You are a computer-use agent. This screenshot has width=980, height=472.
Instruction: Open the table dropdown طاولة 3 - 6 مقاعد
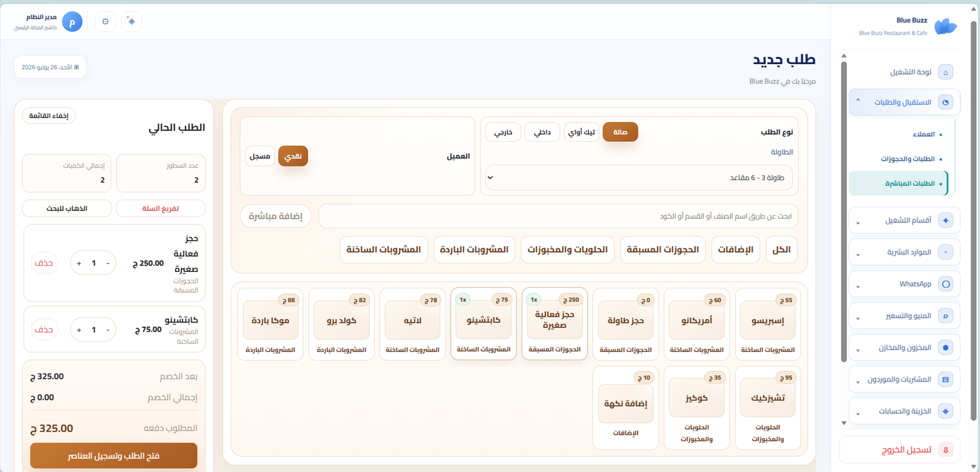[x=639, y=178]
